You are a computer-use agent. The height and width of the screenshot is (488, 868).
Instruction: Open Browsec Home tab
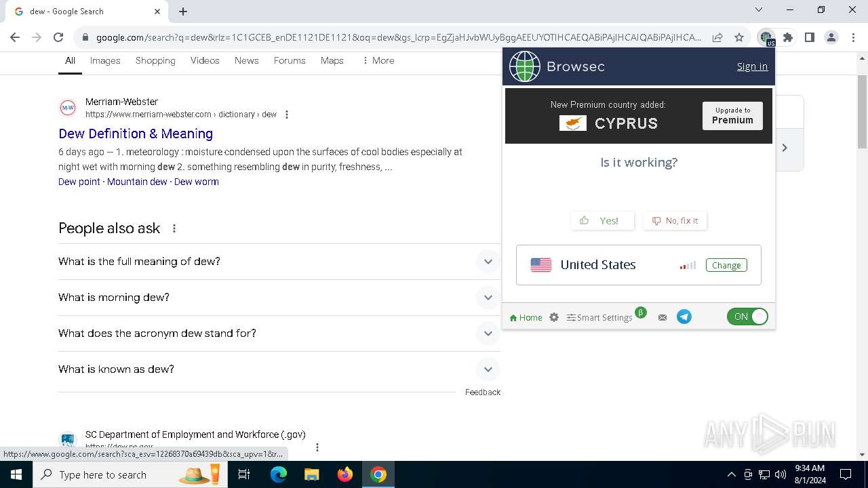tap(526, 317)
